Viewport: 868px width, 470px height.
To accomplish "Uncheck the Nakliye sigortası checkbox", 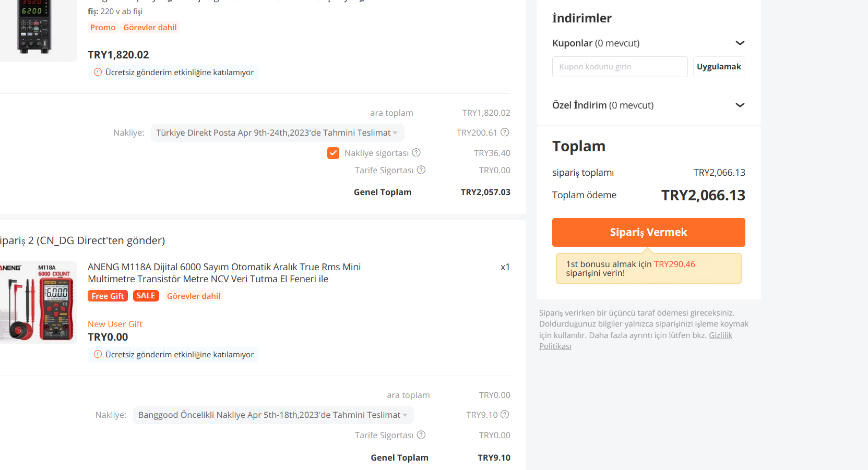I will point(333,153).
